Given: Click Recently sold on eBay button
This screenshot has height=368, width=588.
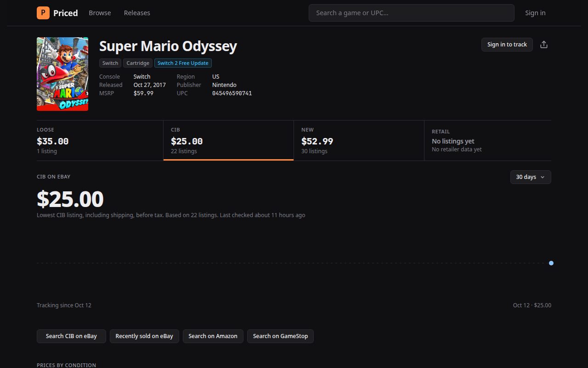Looking at the screenshot, I should pos(144,336).
